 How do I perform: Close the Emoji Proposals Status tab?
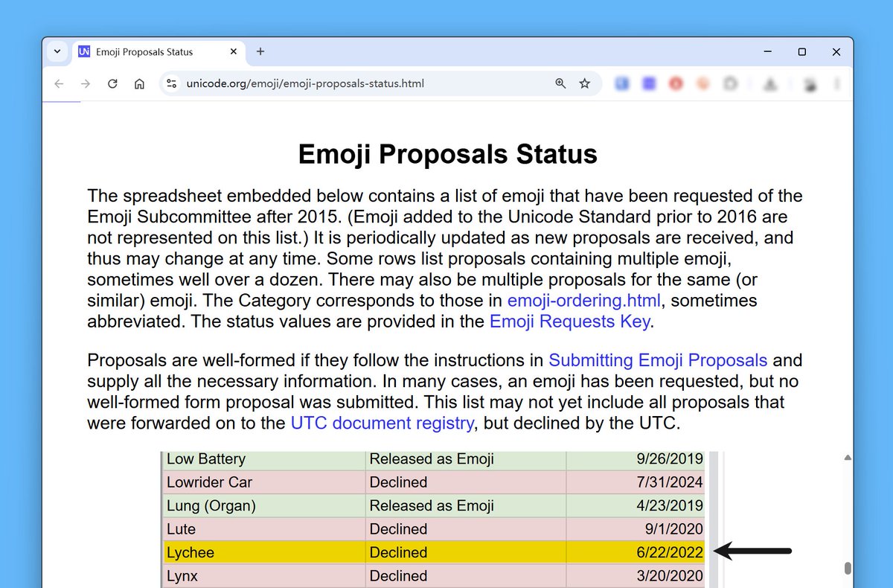click(x=234, y=52)
